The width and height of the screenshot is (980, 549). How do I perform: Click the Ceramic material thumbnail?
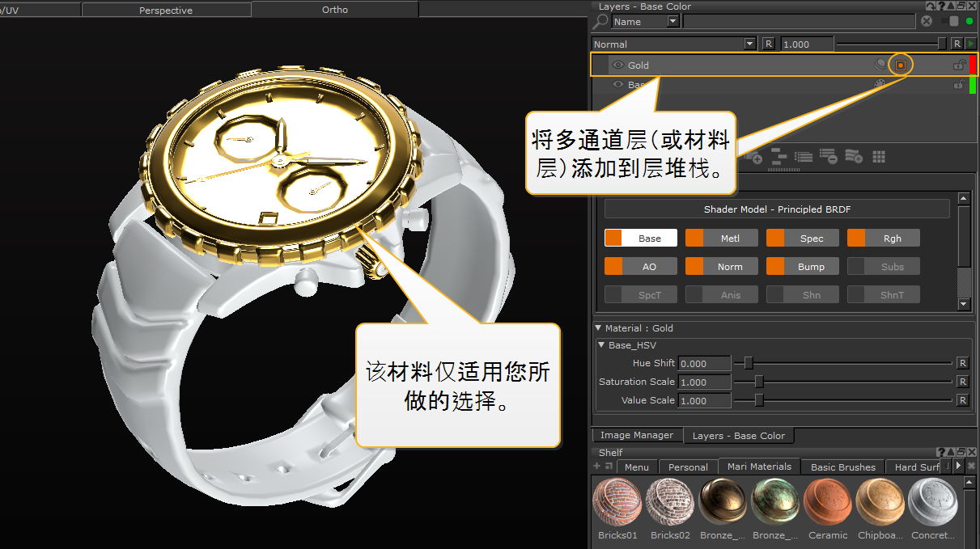[828, 503]
